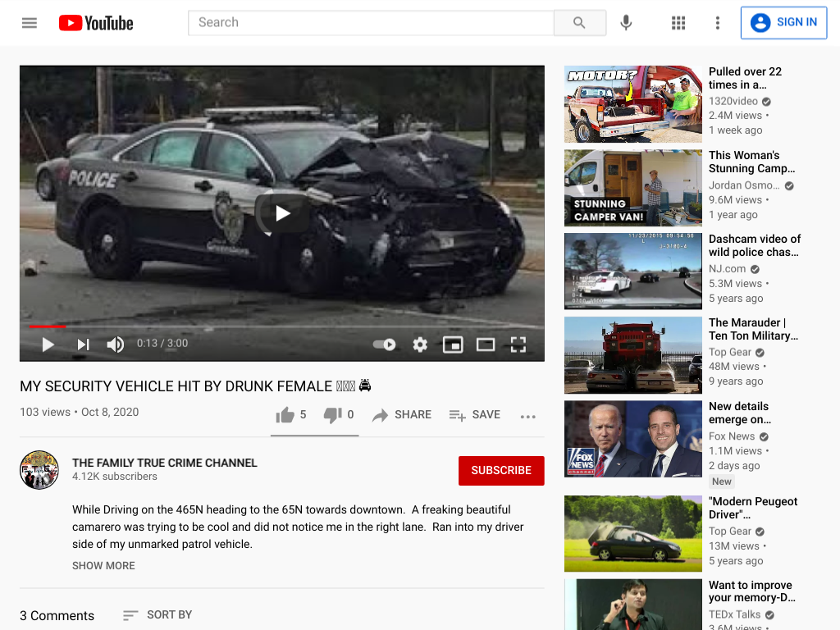Open '"Modern Peugeot Driver"' video title
The width and height of the screenshot is (840, 630).
(x=753, y=508)
